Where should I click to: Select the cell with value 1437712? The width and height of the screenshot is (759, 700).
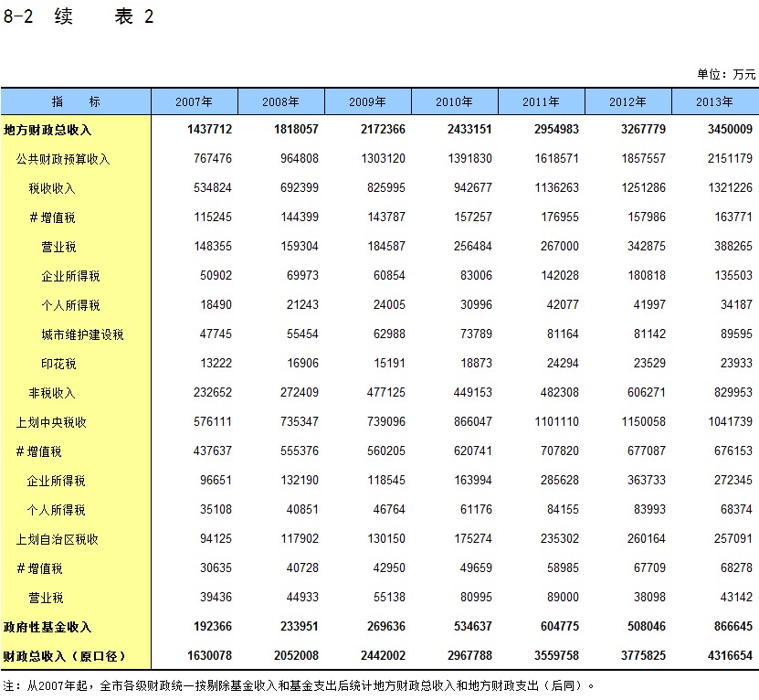coord(209,131)
